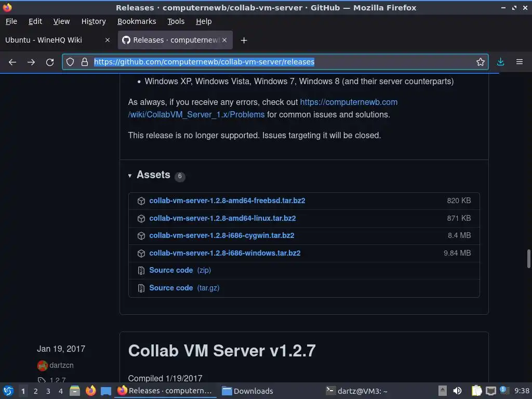Switch to virtual desktop 2
The image size is (532, 399).
36,391
